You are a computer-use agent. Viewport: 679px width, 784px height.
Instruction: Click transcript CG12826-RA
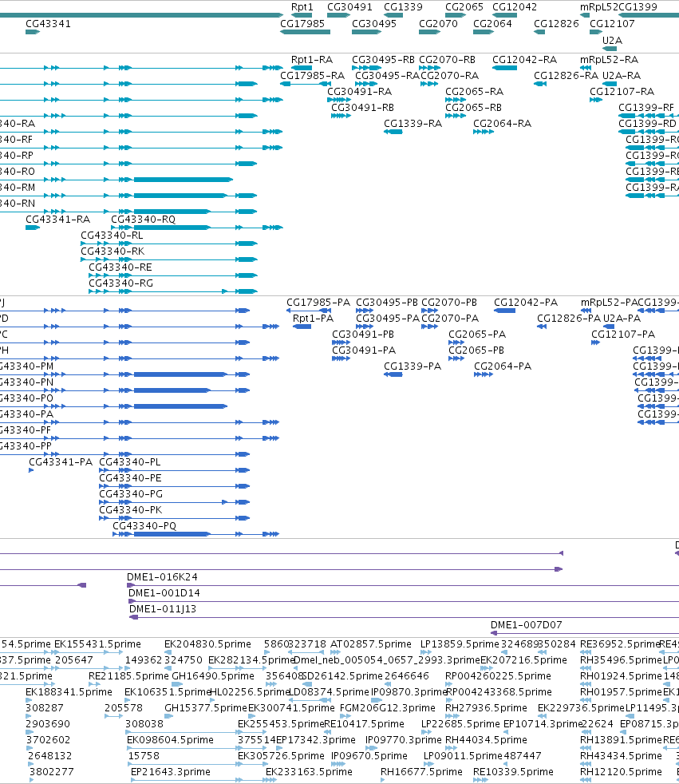click(x=566, y=76)
